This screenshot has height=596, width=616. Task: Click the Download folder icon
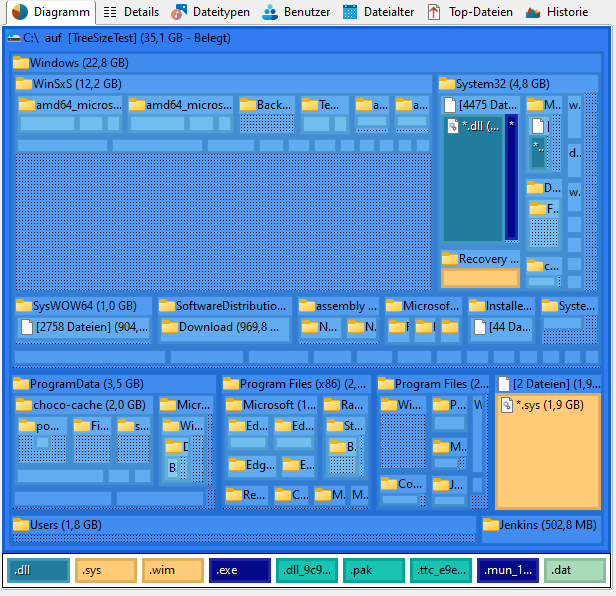170,327
